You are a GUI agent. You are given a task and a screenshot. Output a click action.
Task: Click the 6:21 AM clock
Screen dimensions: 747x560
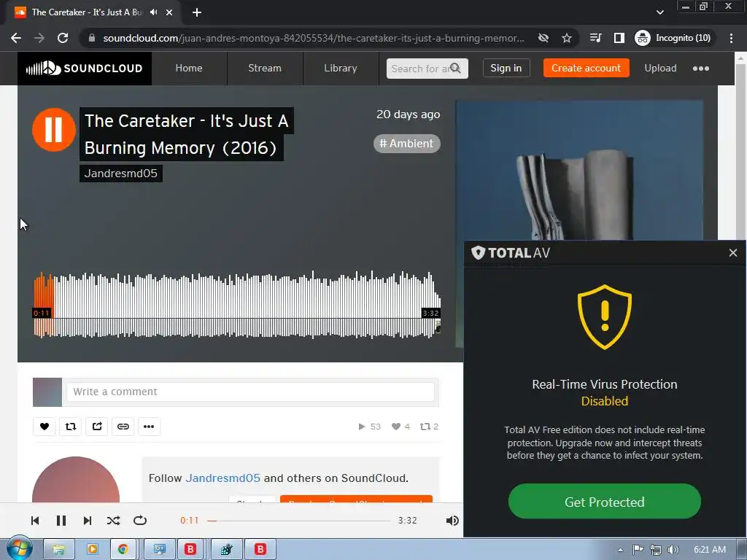[x=709, y=550]
